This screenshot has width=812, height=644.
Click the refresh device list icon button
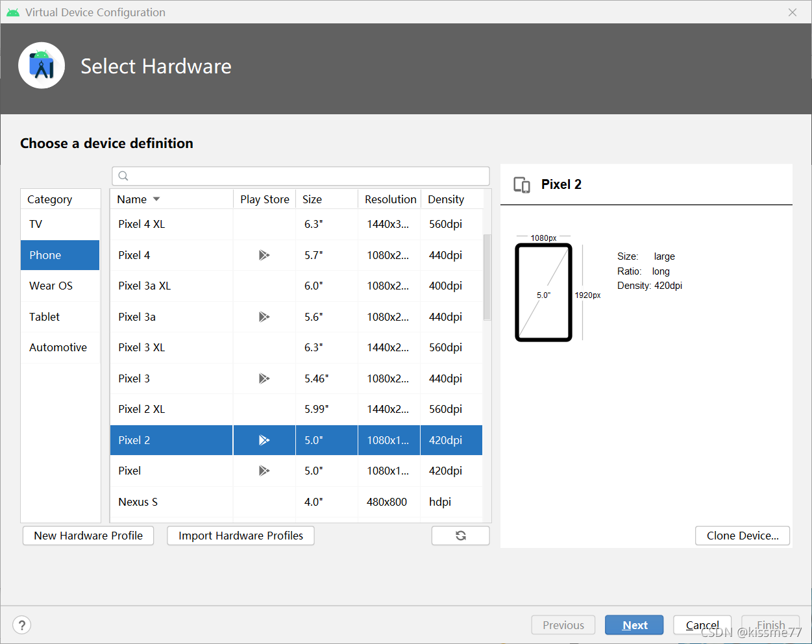tap(460, 536)
